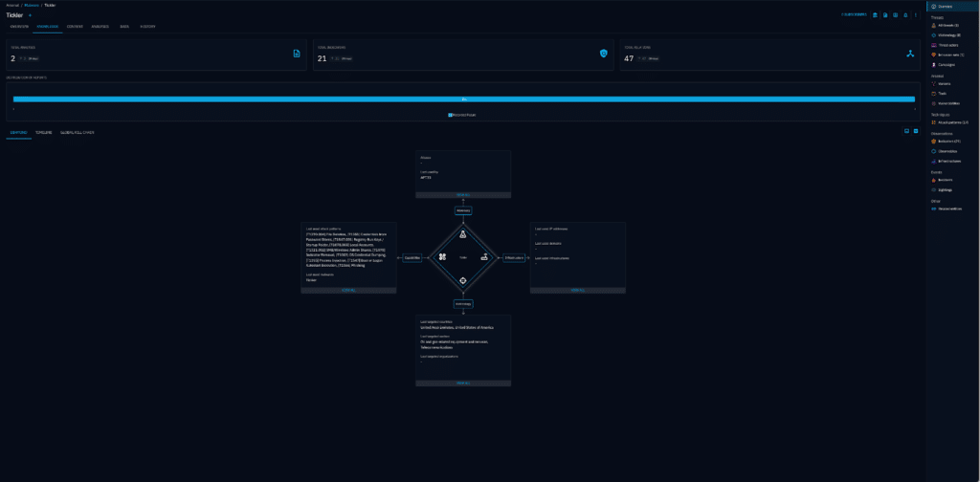Click the blue reports distribution bar
Viewport: 980px width, 482px height.
(x=464, y=99)
